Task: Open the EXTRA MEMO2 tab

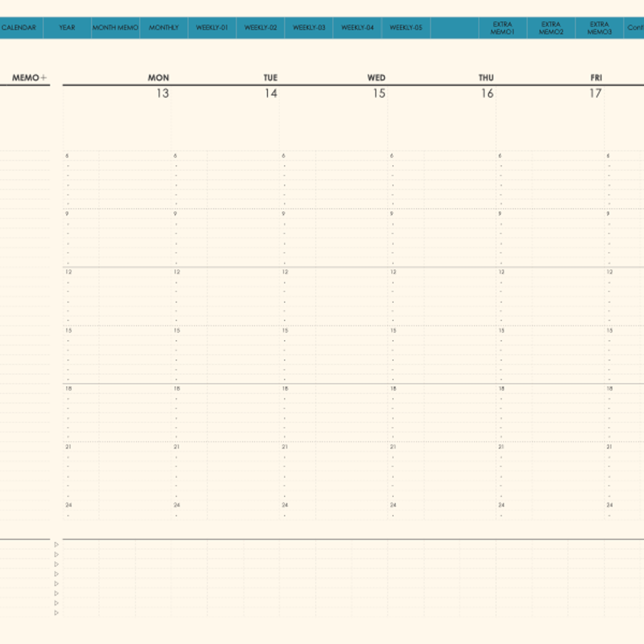Action: (551, 27)
